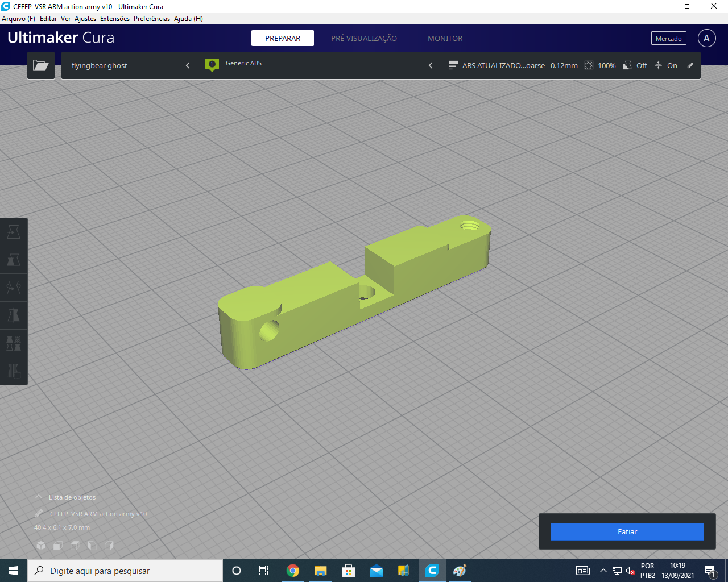Open the Per Model Settings tool
This screenshot has width=728, height=582.
point(14,343)
